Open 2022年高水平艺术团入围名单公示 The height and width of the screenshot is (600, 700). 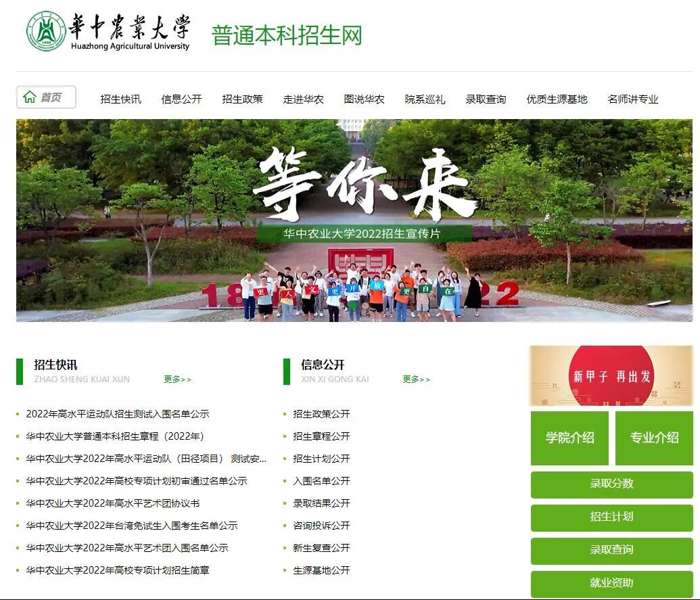point(127,548)
